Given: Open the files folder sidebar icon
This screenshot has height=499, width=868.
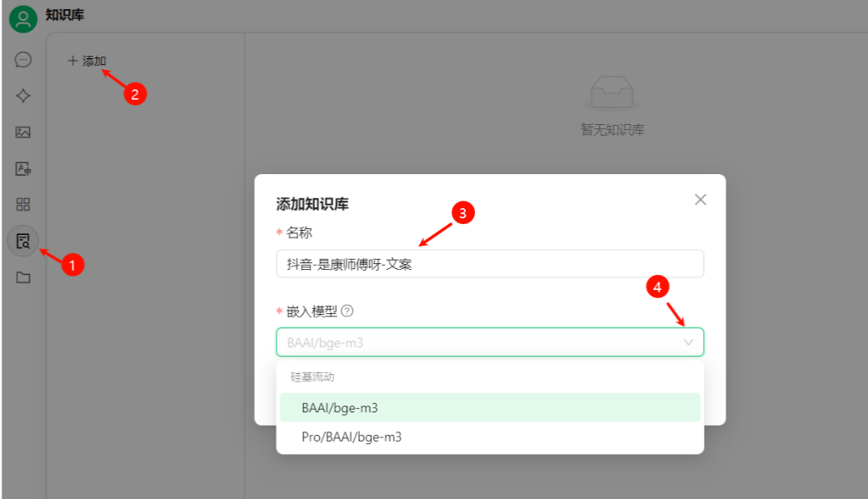Looking at the screenshot, I should 23,277.
